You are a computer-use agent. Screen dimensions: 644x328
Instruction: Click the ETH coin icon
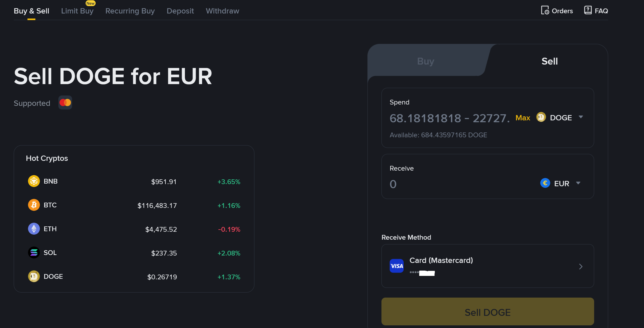[34, 229]
